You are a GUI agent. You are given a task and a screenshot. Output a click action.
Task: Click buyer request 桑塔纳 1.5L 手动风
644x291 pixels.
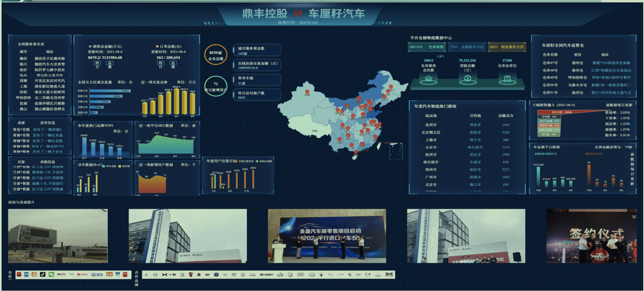pos(47,172)
